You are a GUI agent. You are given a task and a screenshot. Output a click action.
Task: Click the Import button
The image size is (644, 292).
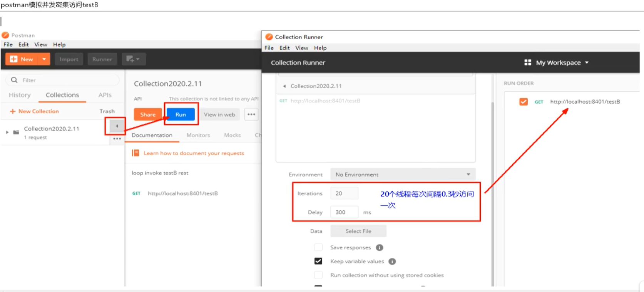click(x=69, y=59)
